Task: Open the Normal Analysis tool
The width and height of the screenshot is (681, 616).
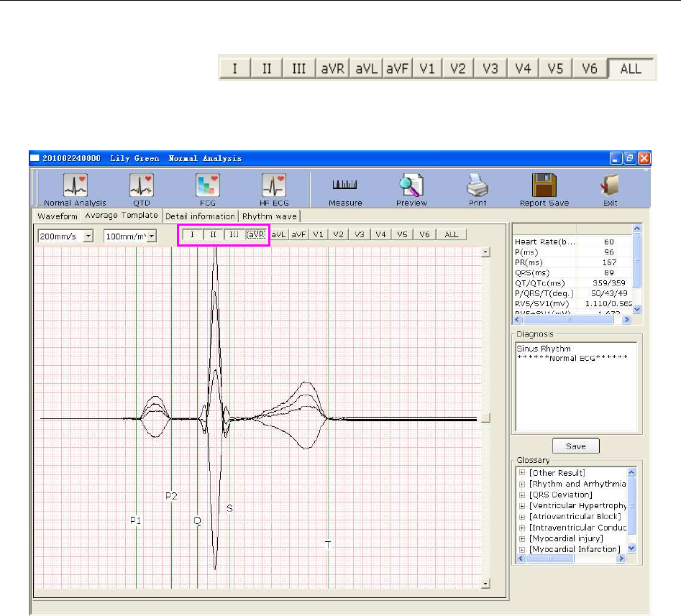Action: pyautogui.click(x=75, y=190)
